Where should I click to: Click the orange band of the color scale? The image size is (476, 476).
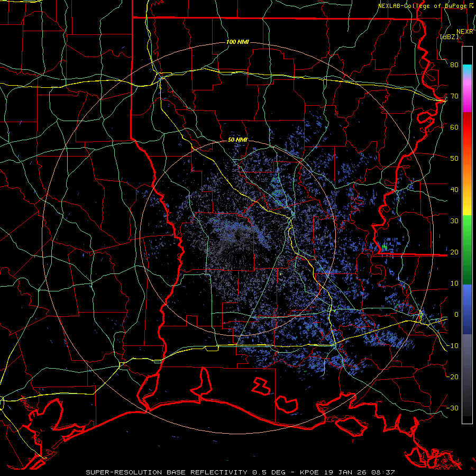(x=467, y=176)
